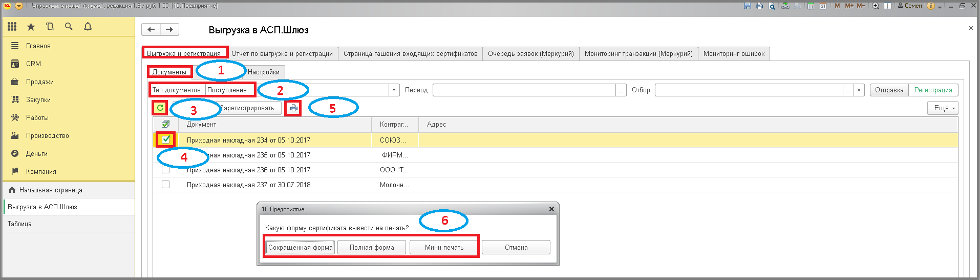This screenshot has height=280, width=980.
Task: Go back with the left arrow
Action: [x=151, y=29]
